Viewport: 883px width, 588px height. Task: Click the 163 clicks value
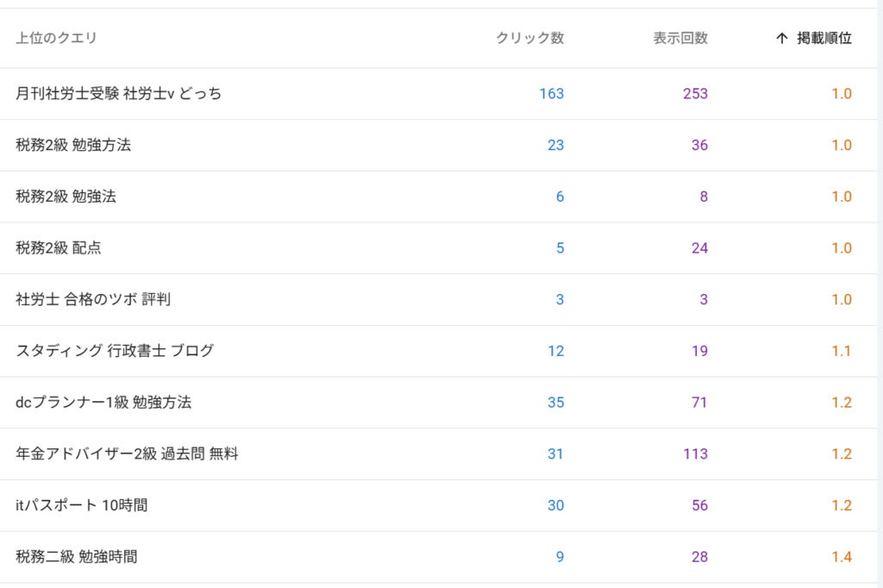pos(551,93)
